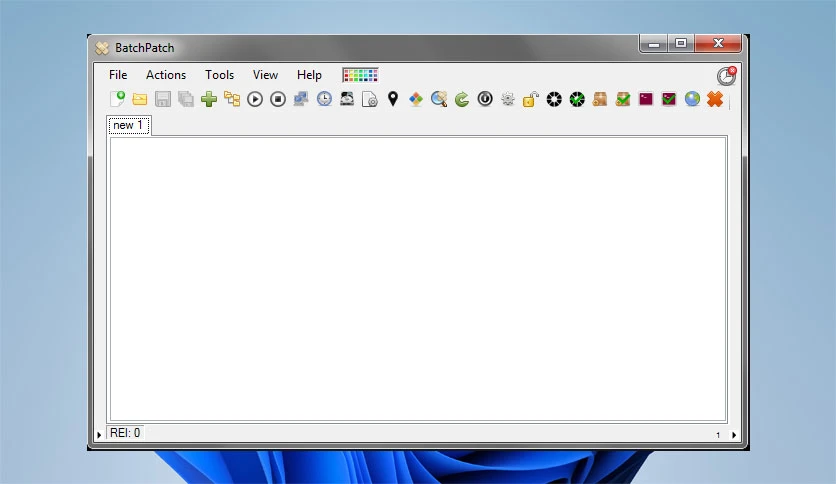
Task: Click the blue clock toolbar icon
Action: coord(324,99)
